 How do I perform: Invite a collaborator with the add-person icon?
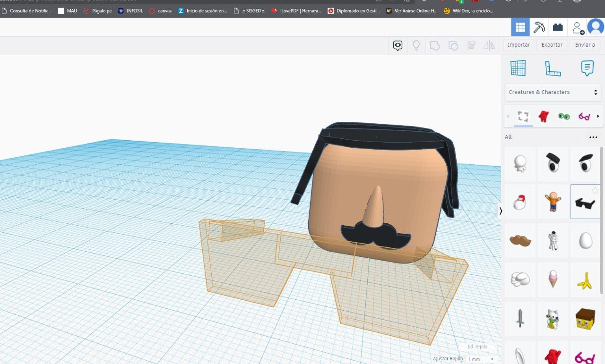578,28
